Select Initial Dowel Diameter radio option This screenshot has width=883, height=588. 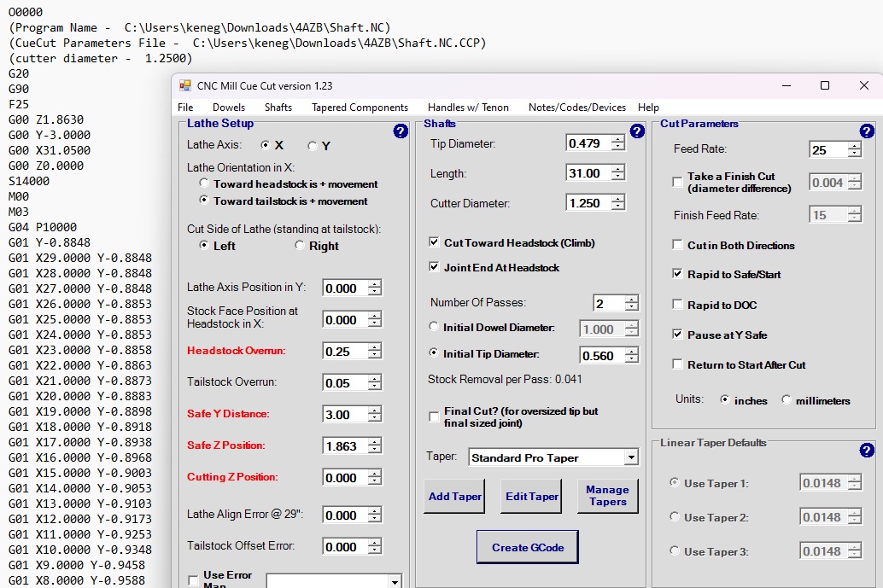[433, 326]
